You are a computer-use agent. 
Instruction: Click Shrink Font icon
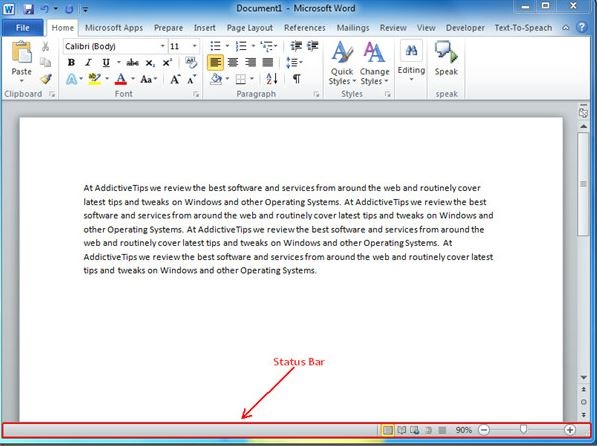click(192, 79)
